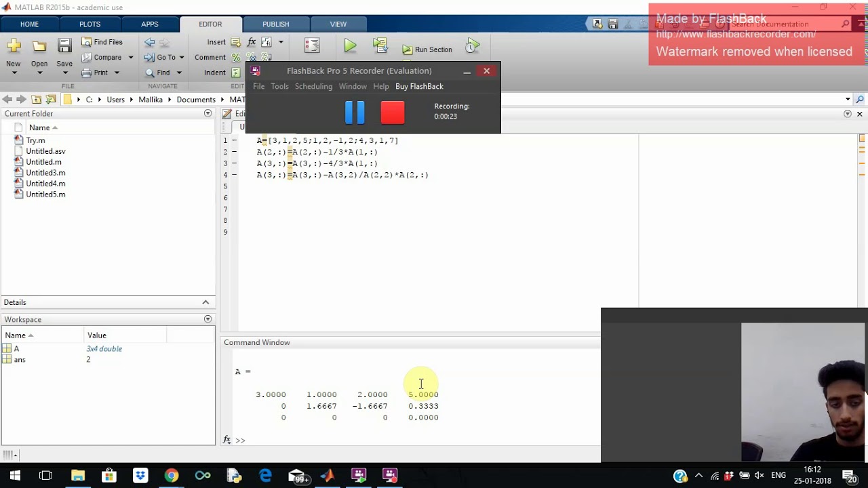Click Find Files in FILE group
The height and width of the screenshot is (488, 868).
tap(102, 42)
